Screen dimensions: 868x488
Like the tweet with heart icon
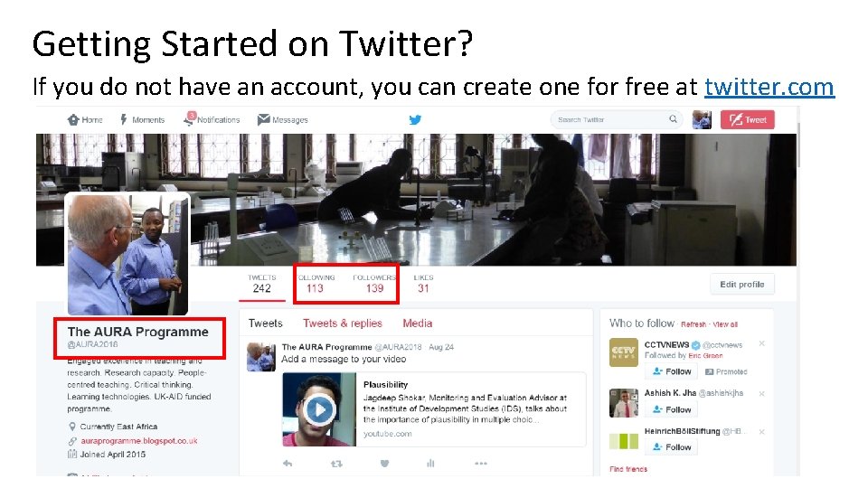point(385,464)
